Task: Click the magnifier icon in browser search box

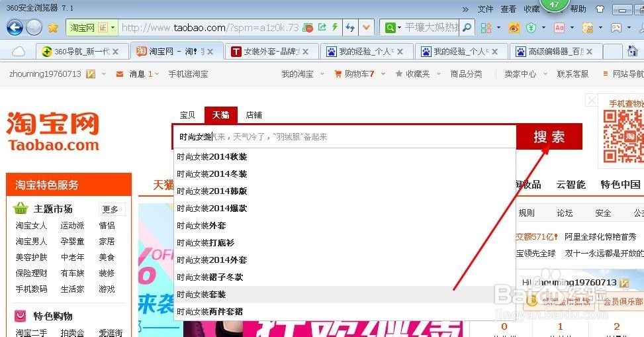Action: point(467,28)
